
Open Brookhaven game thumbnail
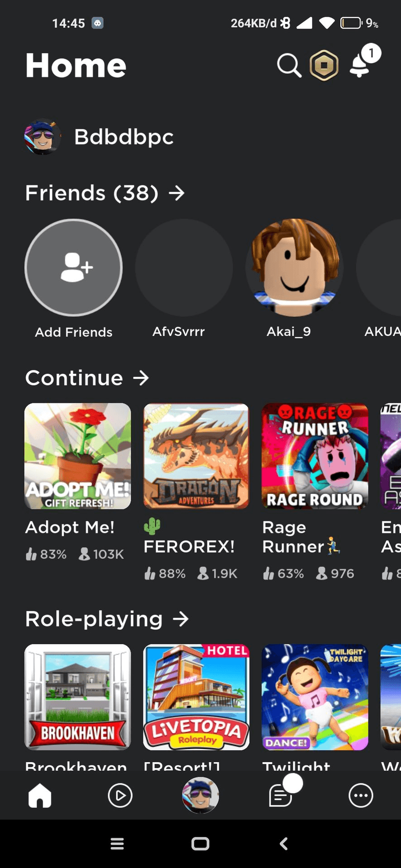(x=78, y=697)
